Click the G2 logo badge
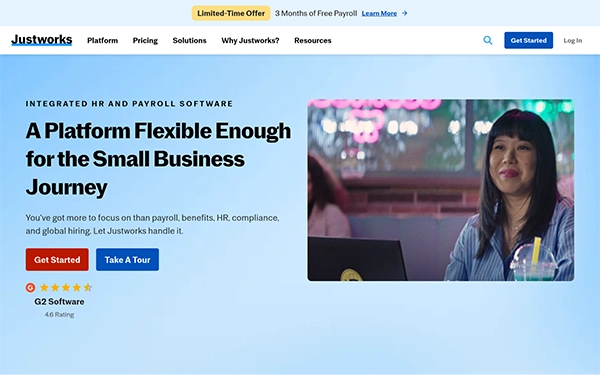This screenshot has width=600, height=375. (x=30, y=287)
